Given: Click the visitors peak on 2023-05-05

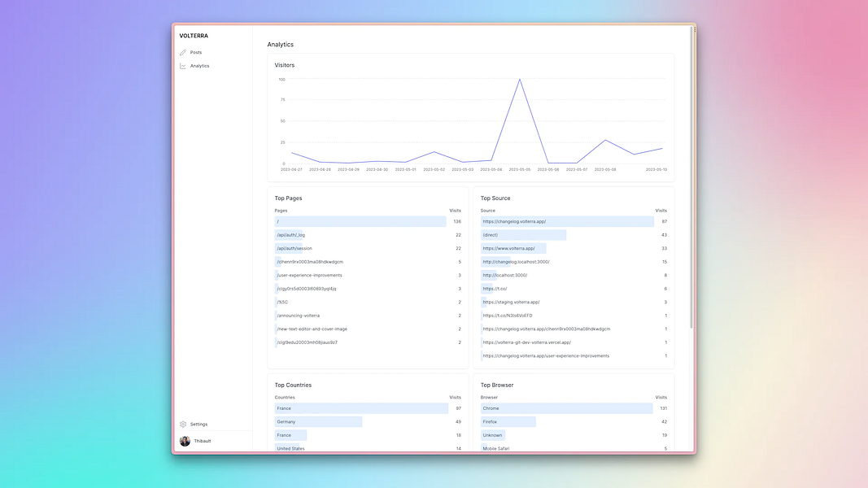Looking at the screenshot, I should [x=519, y=80].
